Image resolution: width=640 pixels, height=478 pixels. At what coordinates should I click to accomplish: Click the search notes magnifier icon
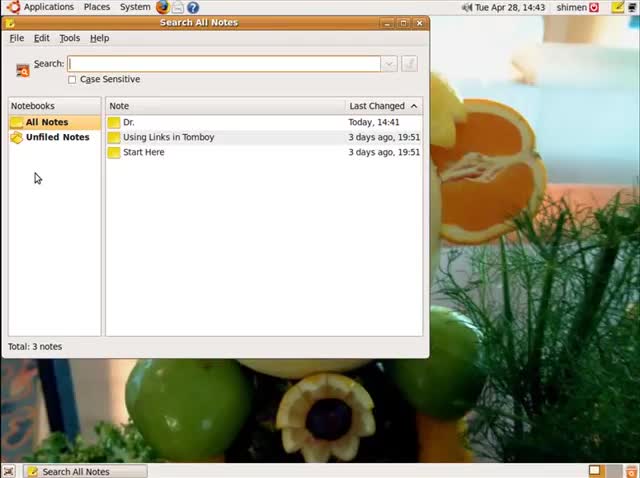point(23,71)
